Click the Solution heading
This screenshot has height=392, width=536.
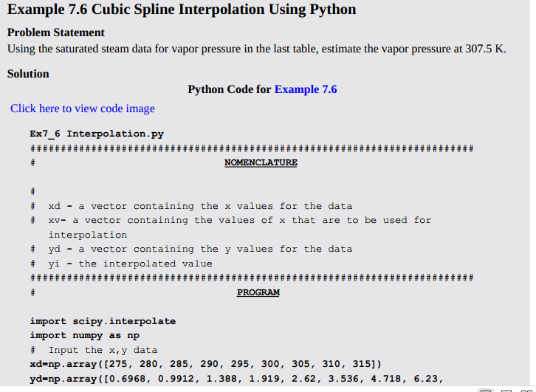28,74
